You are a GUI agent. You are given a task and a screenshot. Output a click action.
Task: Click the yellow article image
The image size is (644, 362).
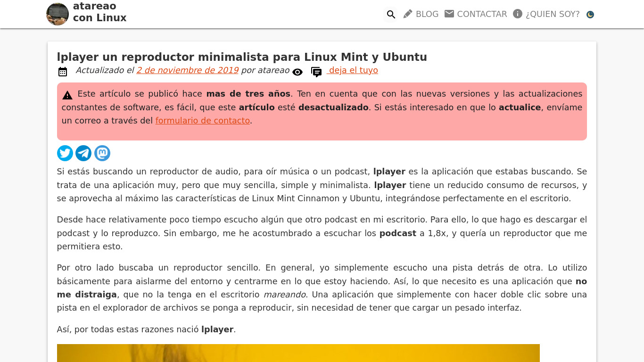tap(298, 353)
